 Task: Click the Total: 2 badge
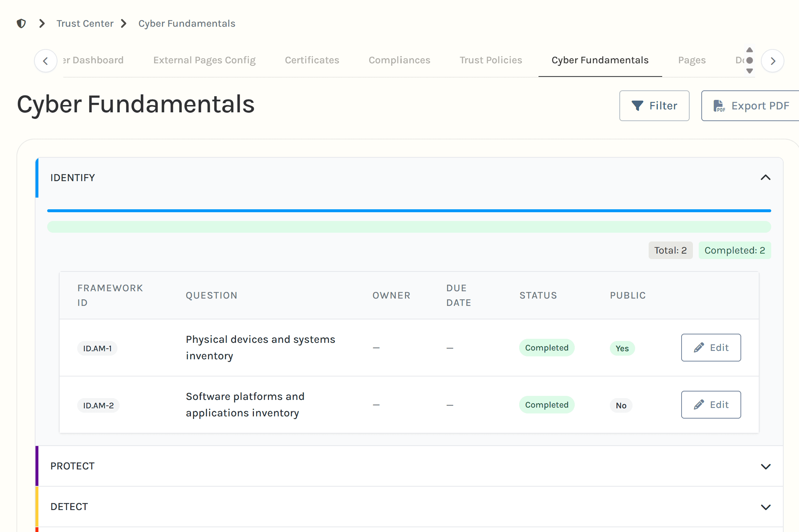[670, 250]
